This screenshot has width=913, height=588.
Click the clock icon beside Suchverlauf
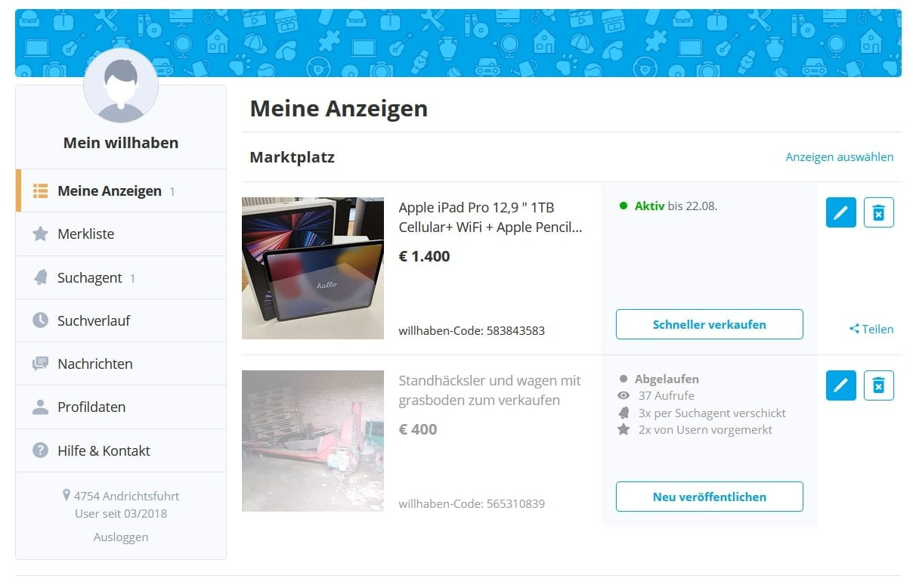click(x=40, y=320)
